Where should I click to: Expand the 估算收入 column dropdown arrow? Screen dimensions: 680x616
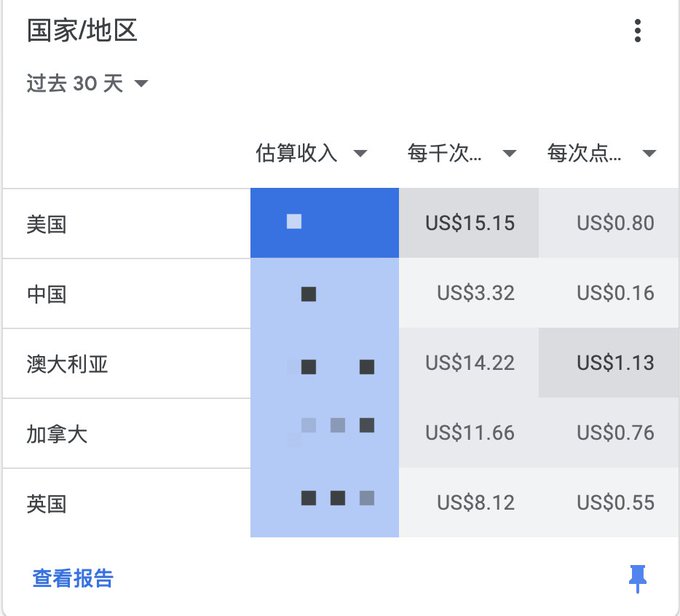click(360, 153)
